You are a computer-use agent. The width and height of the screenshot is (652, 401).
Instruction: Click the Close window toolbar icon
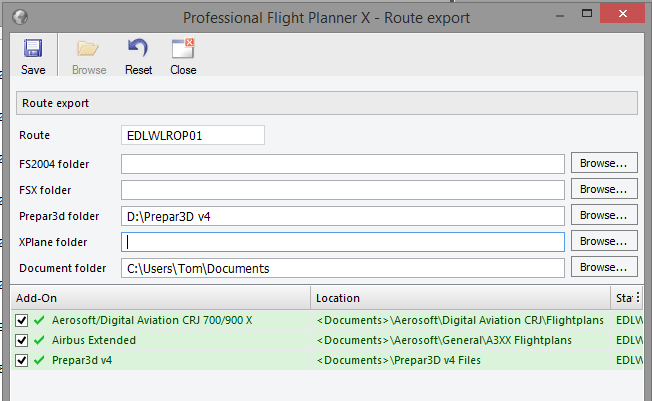[183, 48]
